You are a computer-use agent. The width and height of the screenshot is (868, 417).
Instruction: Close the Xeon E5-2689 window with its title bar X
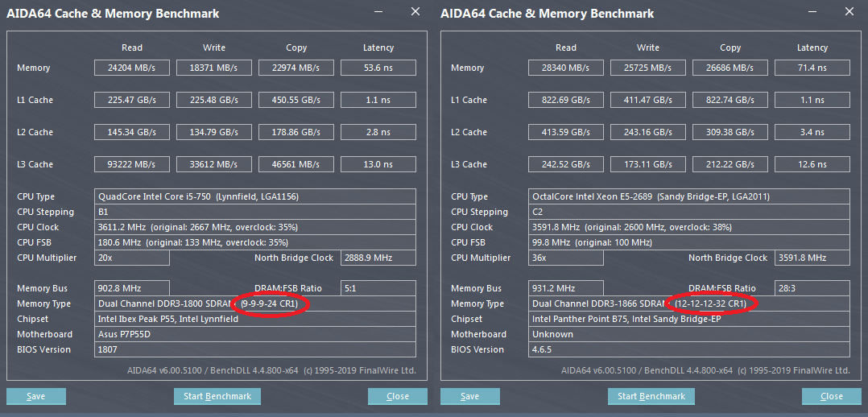[x=849, y=12]
